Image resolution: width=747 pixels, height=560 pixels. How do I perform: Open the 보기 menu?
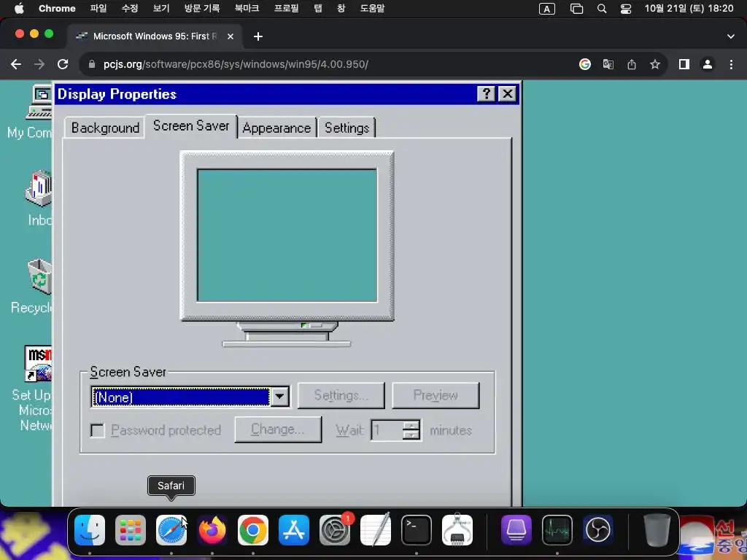[161, 9]
